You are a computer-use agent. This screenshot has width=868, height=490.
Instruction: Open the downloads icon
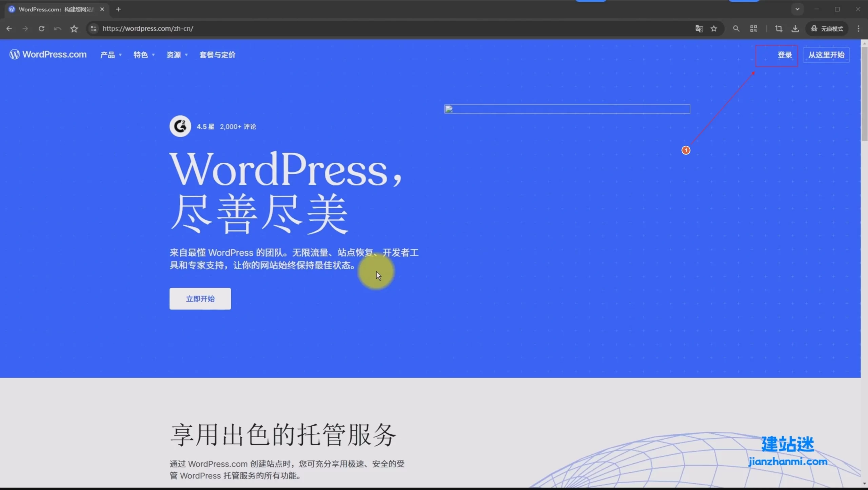(795, 29)
